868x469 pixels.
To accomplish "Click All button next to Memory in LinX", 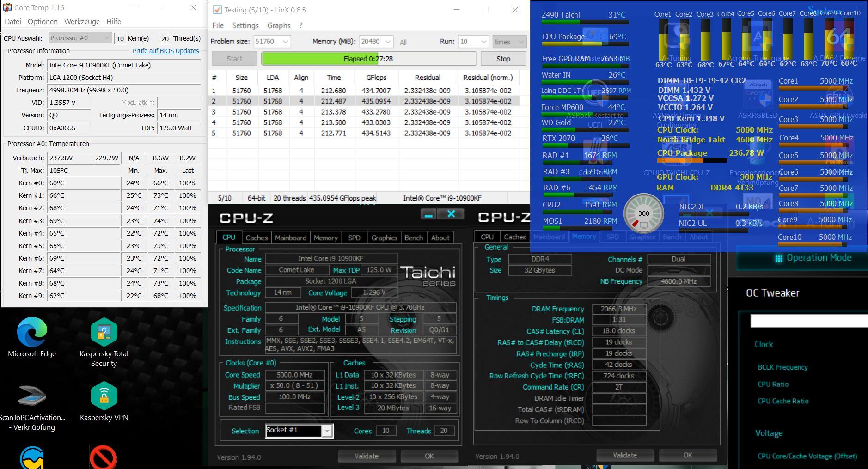I will tap(403, 42).
